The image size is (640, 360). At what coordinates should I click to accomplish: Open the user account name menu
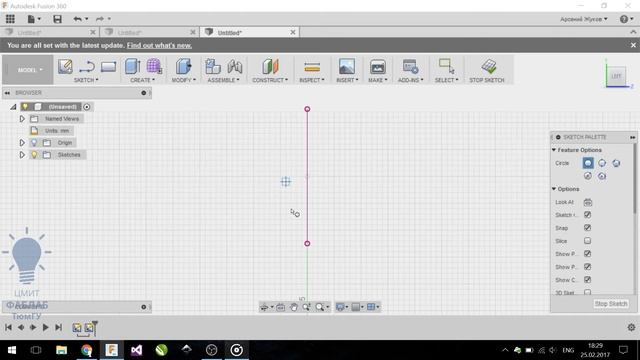point(584,19)
